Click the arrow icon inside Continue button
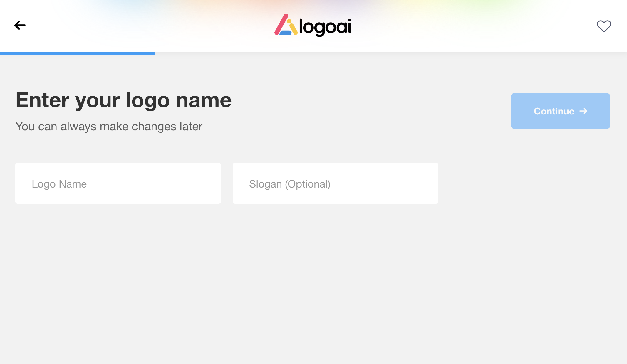This screenshot has width=627, height=364. (x=583, y=111)
